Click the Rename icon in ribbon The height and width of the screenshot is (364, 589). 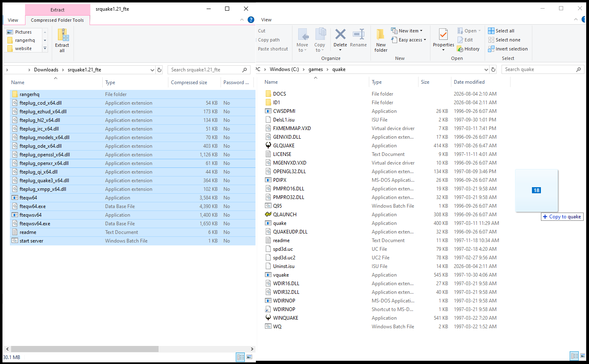click(359, 34)
